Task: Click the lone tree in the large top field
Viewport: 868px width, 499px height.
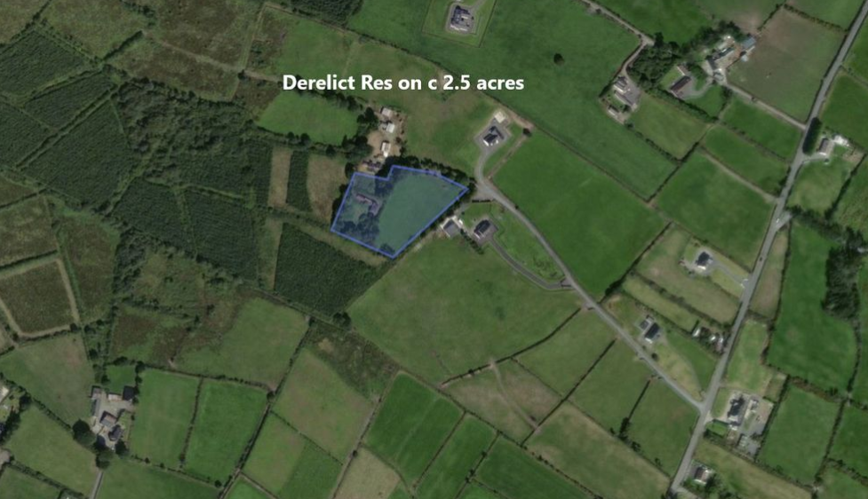Action: (559, 59)
